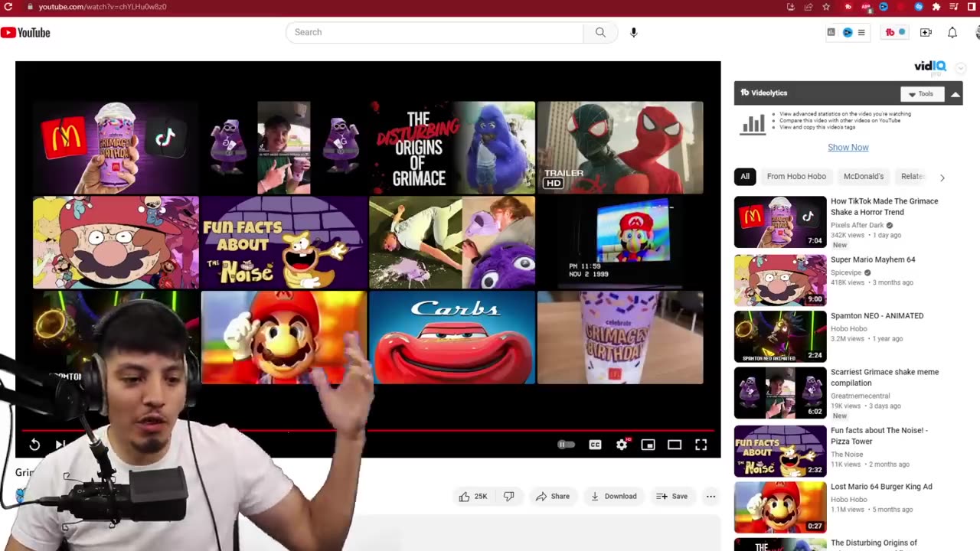Open the YouTube home logo
Image resolution: width=980 pixels, height=551 pixels.
click(x=25, y=32)
